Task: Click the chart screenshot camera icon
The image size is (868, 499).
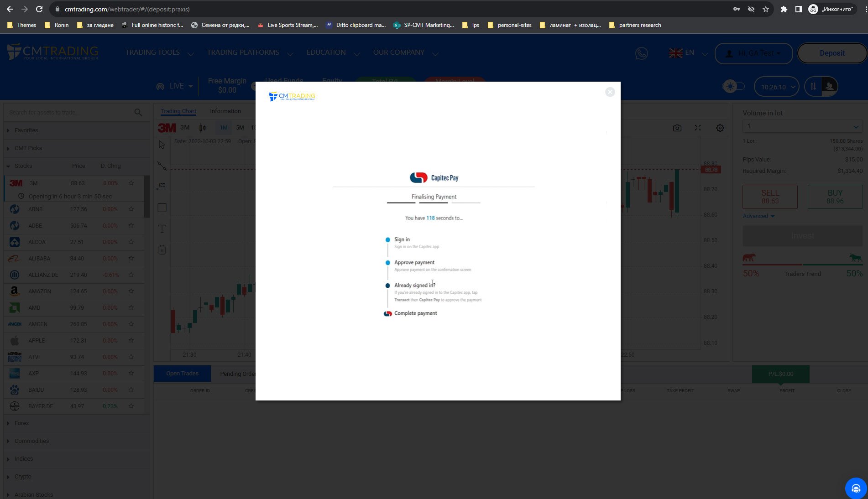Action: pyautogui.click(x=677, y=128)
